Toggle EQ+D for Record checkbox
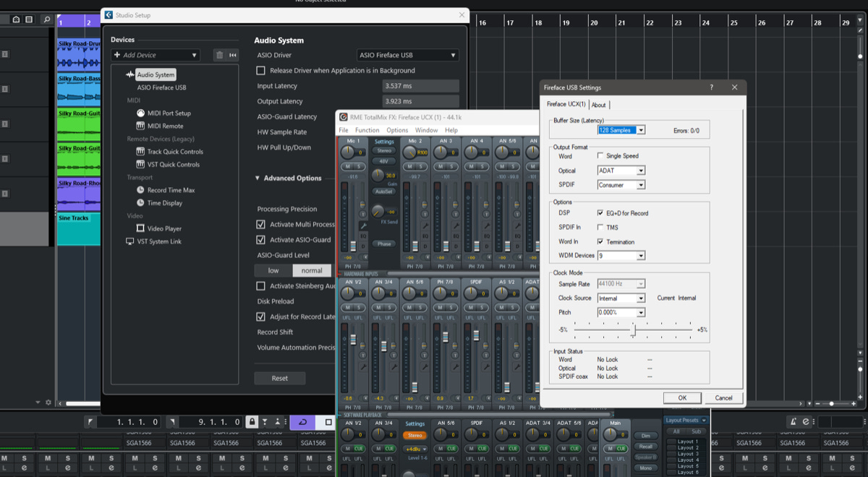 pyautogui.click(x=600, y=213)
